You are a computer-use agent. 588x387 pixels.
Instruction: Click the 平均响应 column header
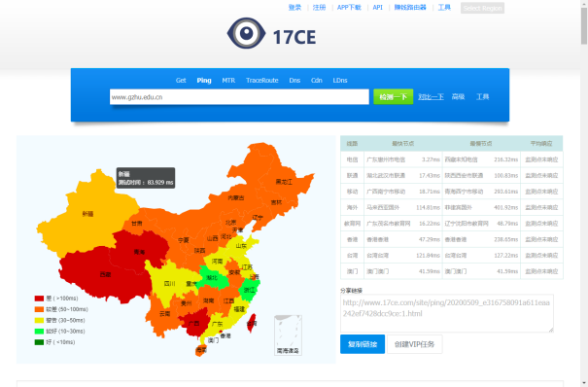pos(541,143)
